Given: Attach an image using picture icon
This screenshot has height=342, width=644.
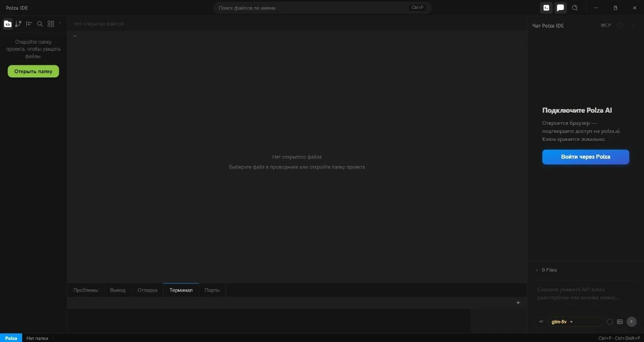Looking at the screenshot, I should pyautogui.click(x=620, y=322).
